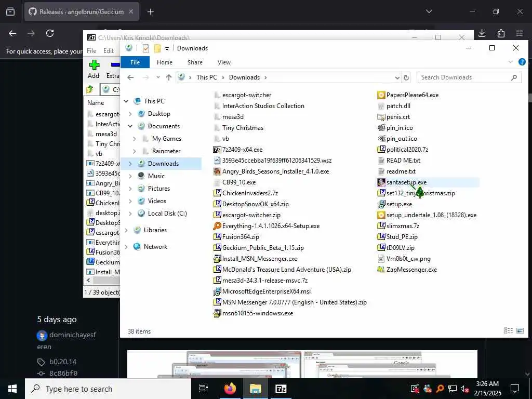Collapse Documents tree node
The height and width of the screenshot is (399, 532).
coord(130,126)
